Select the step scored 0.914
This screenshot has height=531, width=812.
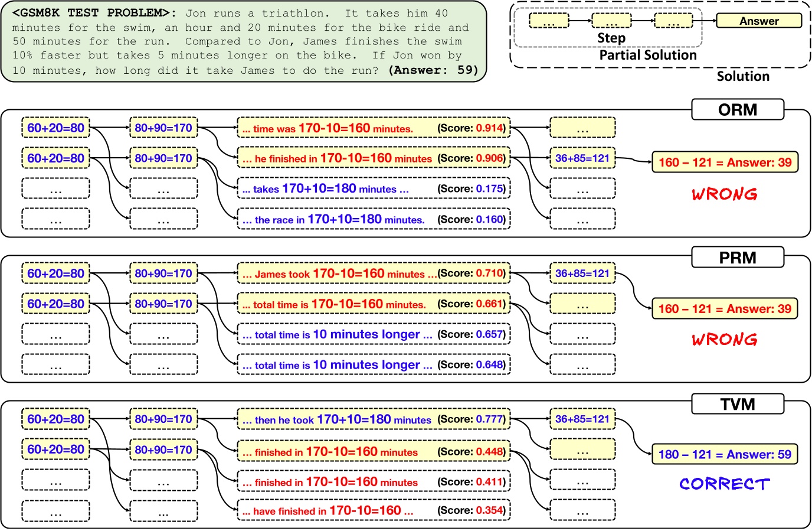(374, 128)
